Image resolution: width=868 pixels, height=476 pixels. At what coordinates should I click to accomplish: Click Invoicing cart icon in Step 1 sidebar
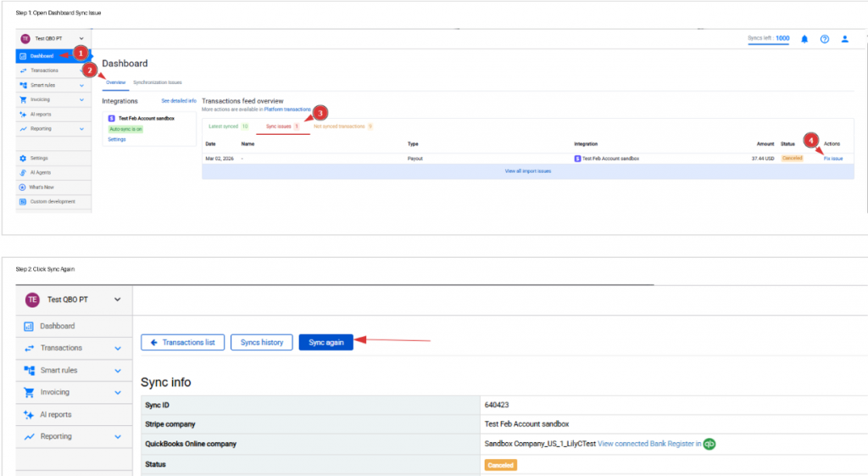(x=23, y=100)
